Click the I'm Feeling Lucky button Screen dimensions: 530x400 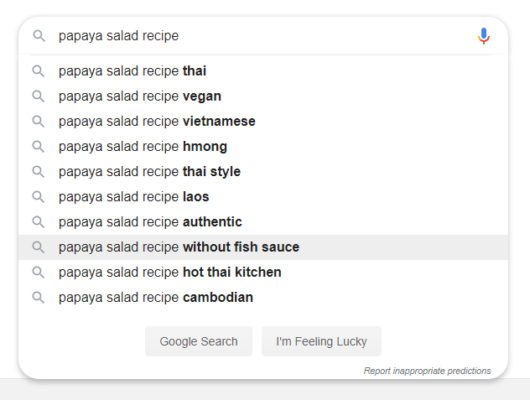click(321, 341)
